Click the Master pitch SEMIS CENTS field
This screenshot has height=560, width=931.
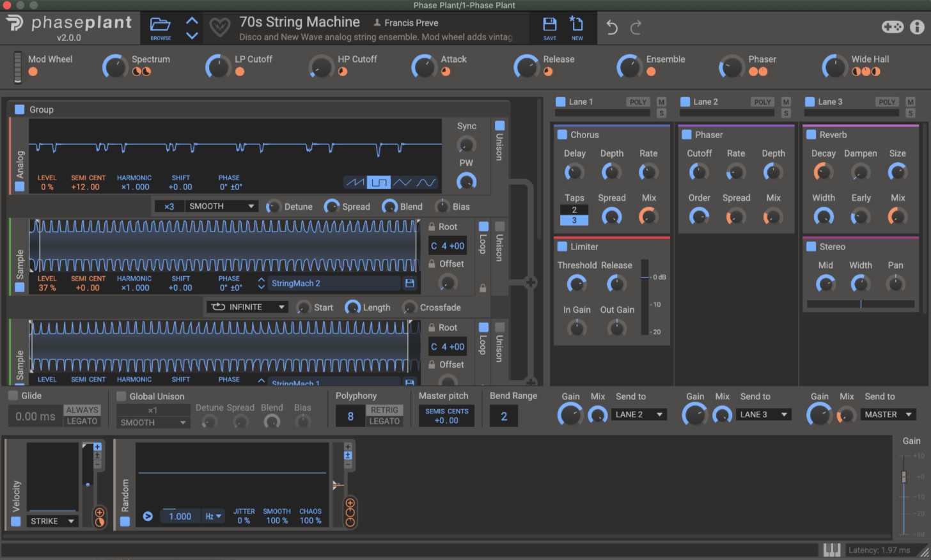point(447,416)
